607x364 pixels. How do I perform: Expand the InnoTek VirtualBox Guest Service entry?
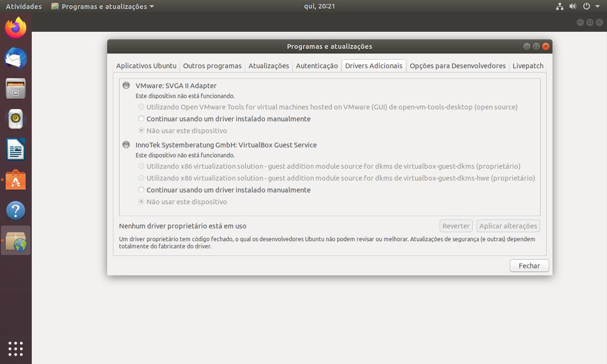pyautogui.click(x=126, y=145)
